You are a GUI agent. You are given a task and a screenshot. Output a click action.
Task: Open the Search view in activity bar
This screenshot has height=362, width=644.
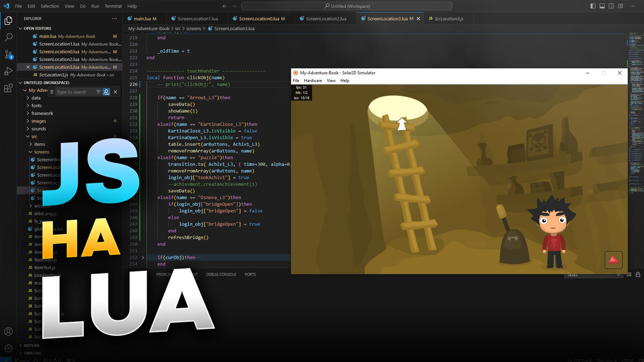click(x=9, y=38)
